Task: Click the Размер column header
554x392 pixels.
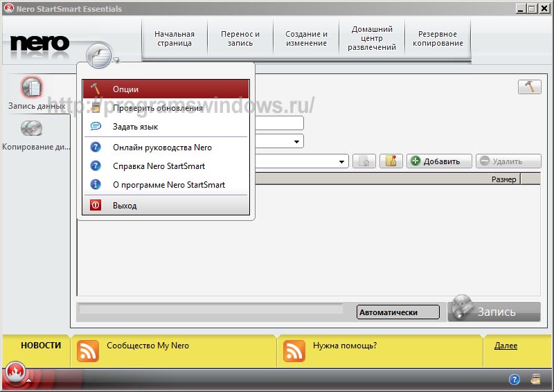Action: coord(503,179)
